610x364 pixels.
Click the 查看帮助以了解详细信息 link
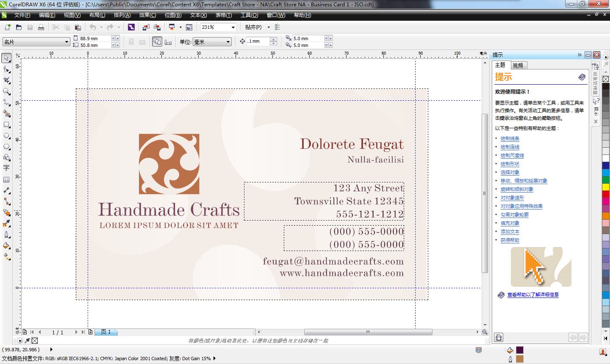[532, 295]
